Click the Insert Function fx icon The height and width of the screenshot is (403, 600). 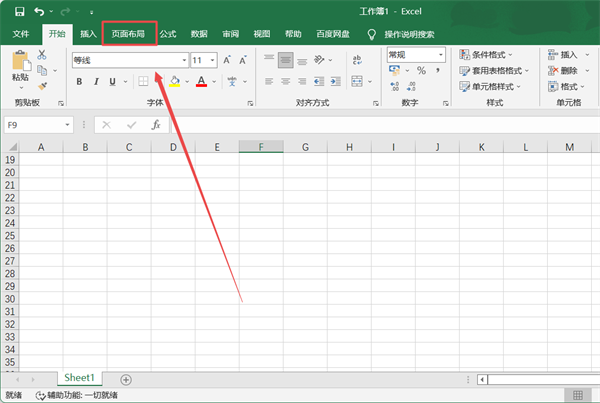[x=155, y=125]
